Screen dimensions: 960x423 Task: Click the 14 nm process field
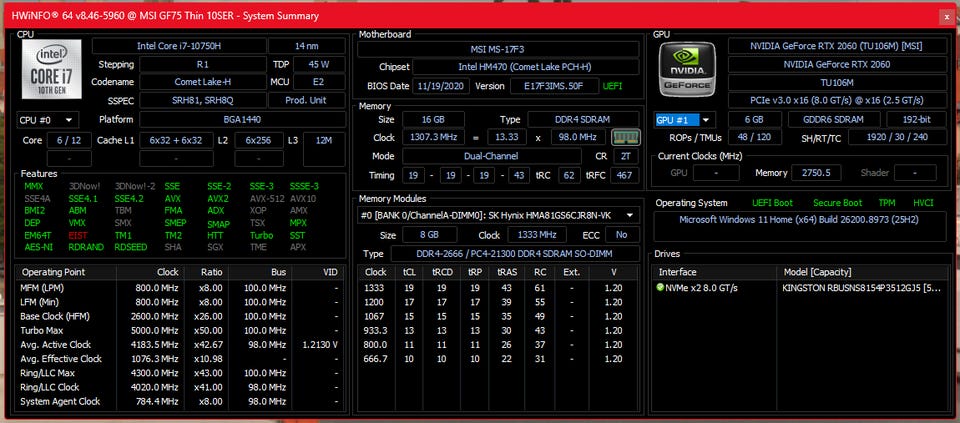pos(307,46)
